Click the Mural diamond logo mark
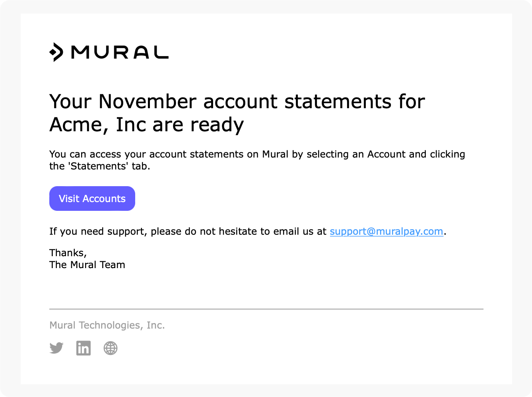The image size is (532, 397). [56, 52]
